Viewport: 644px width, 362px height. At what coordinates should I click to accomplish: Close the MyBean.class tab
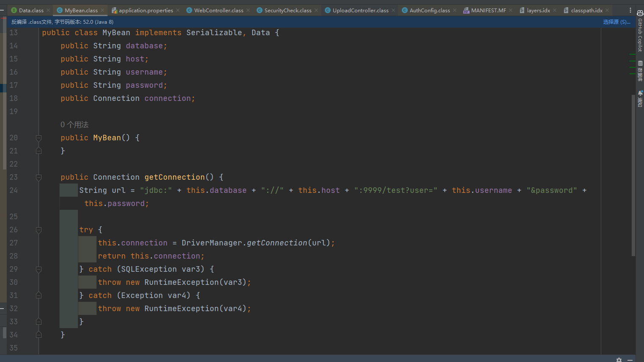102,10
